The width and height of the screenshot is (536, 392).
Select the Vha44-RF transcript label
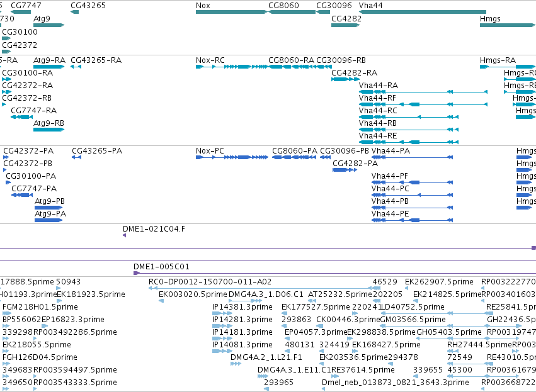pyautogui.click(x=377, y=98)
